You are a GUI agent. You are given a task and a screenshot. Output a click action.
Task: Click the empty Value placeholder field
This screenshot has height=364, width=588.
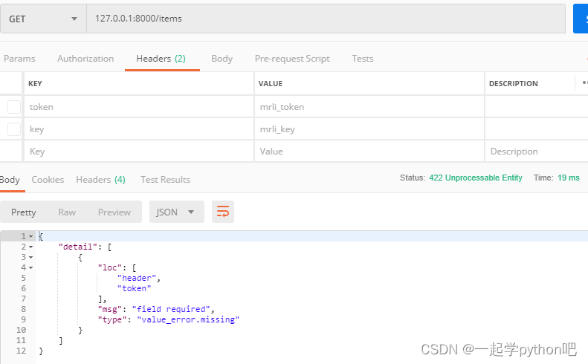pyautogui.click(x=369, y=152)
